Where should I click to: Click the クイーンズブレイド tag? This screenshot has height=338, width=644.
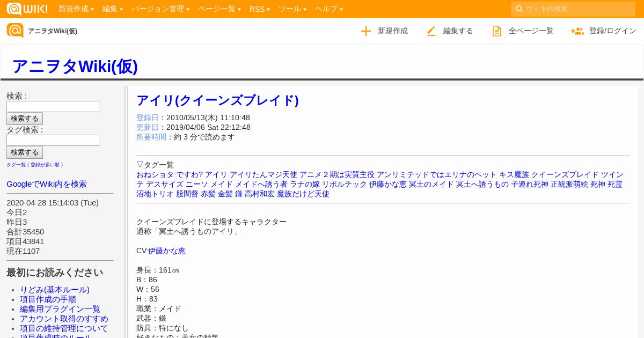pos(565,174)
